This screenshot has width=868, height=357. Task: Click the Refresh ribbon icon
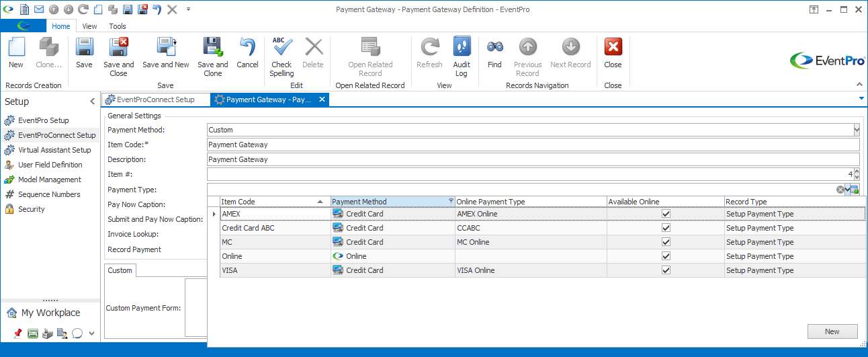tap(429, 47)
